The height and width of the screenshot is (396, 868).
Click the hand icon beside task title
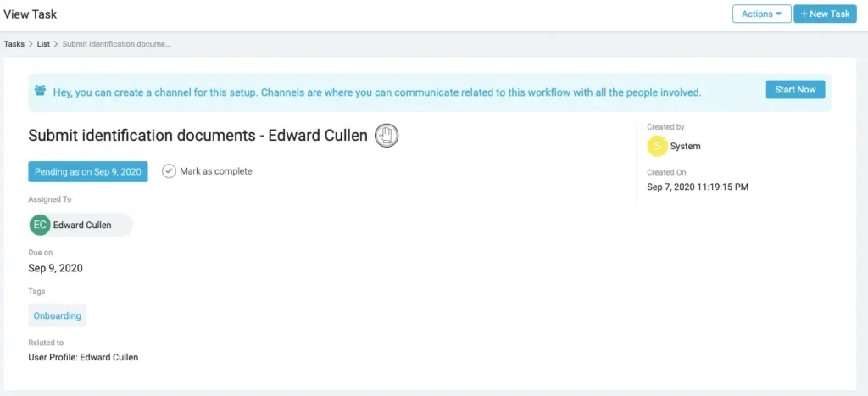point(387,136)
